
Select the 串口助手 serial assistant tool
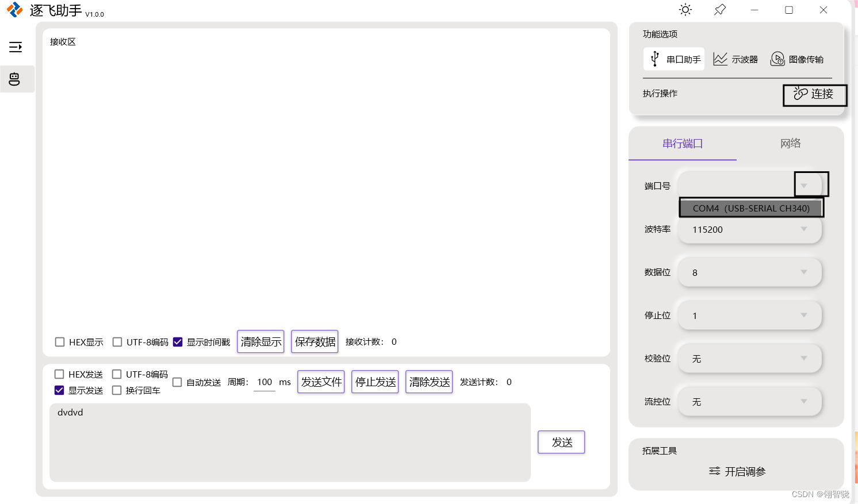coord(673,59)
